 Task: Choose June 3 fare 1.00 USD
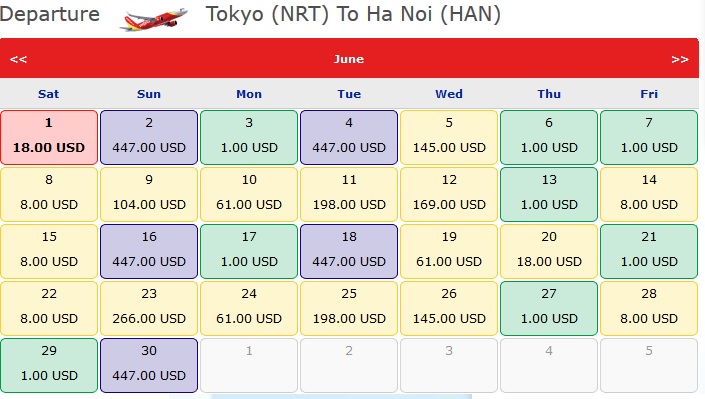249,137
